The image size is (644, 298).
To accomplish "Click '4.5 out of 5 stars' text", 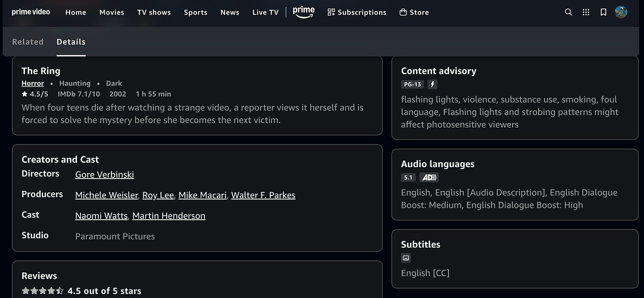I will click(x=104, y=291).
